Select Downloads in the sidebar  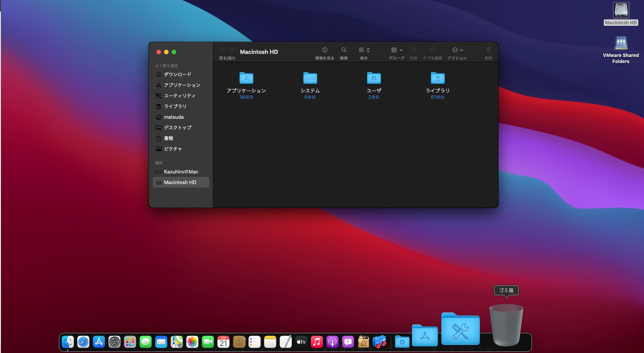click(x=177, y=74)
